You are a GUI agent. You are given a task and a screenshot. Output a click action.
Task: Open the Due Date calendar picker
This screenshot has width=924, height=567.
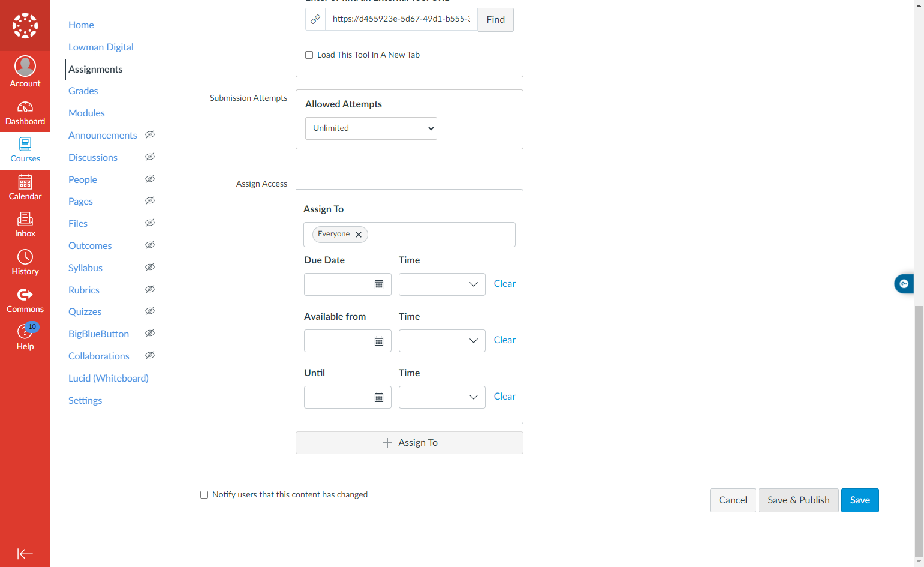click(x=379, y=284)
